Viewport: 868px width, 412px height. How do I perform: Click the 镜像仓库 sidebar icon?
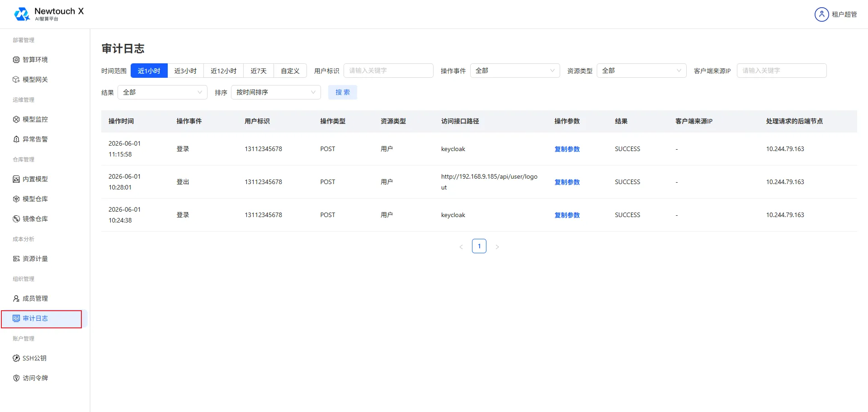pos(16,219)
